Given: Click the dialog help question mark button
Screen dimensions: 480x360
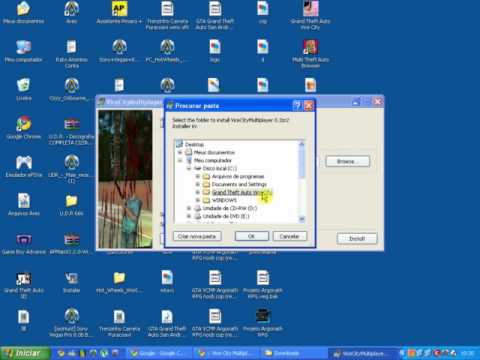Looking at the screenshot, I should 297,106.
